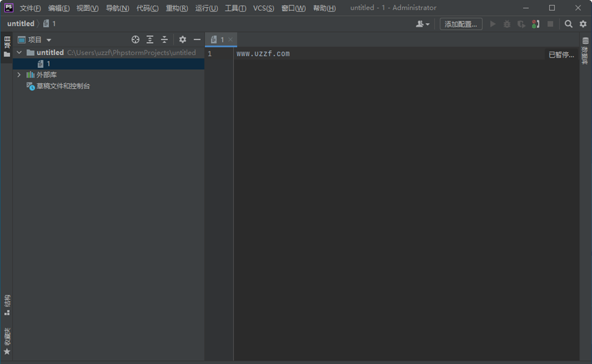Expand the 外部库 node
The height and width of the screenshot is (364, 592).
(19, 75)
